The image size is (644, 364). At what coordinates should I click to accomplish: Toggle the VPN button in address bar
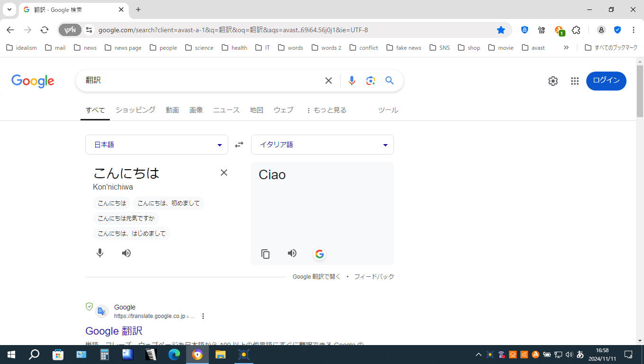[x=70, y=30]
